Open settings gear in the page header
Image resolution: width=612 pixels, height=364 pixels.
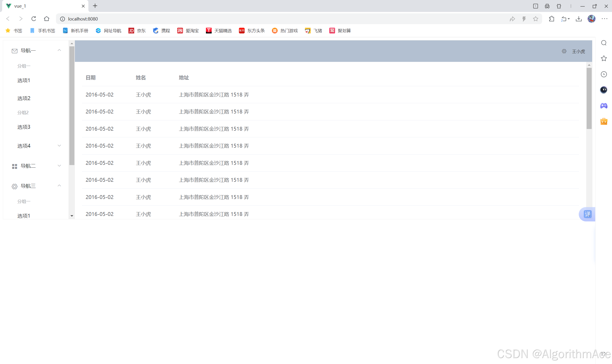tap(564, 51)
